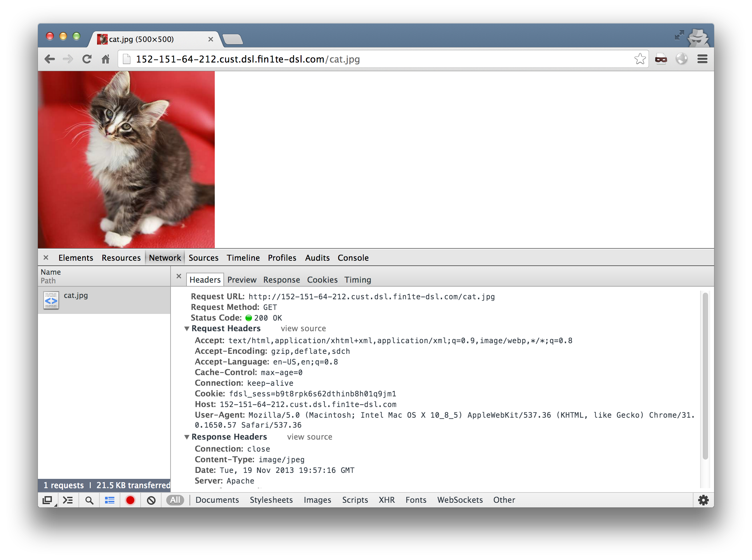Open the Elements panel
752x560 pixels.
pyautogui.click(x=75, y=258)
